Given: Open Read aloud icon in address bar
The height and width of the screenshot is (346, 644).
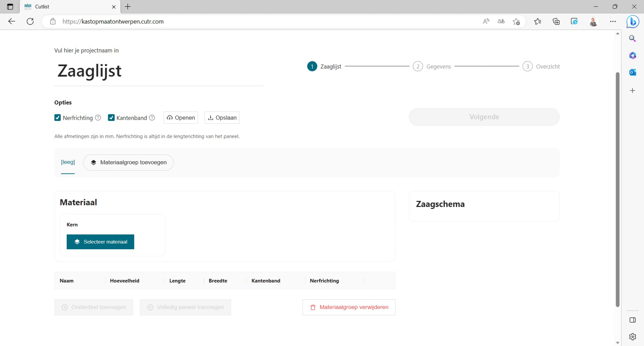Looking at the screenshot, I should coord(486,21).
